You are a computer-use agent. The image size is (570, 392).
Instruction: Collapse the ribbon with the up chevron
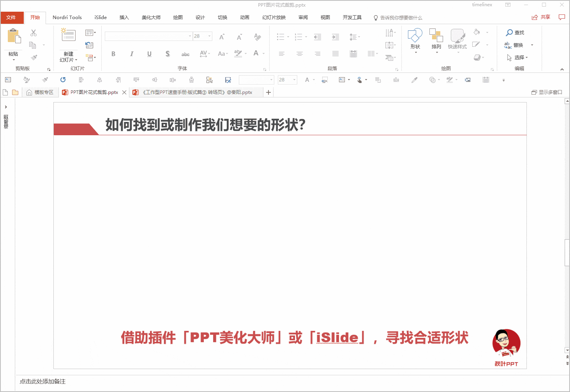coord(562,69)
